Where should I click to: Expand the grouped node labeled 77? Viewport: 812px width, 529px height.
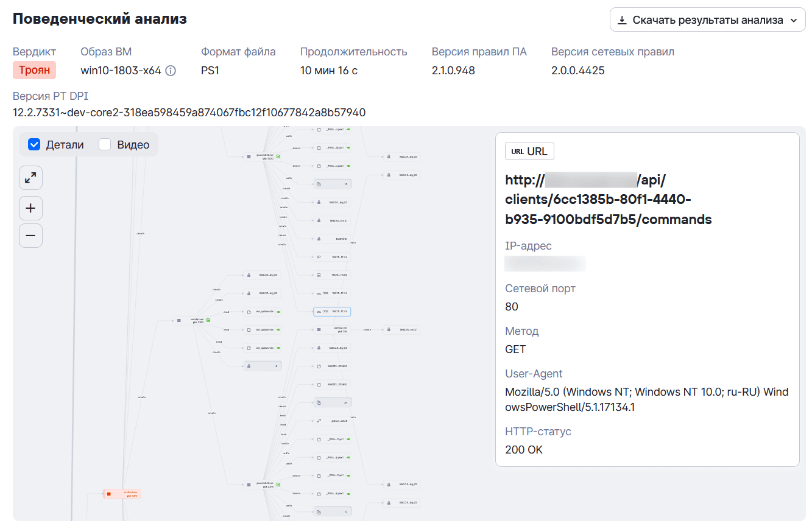click(332, 402)
